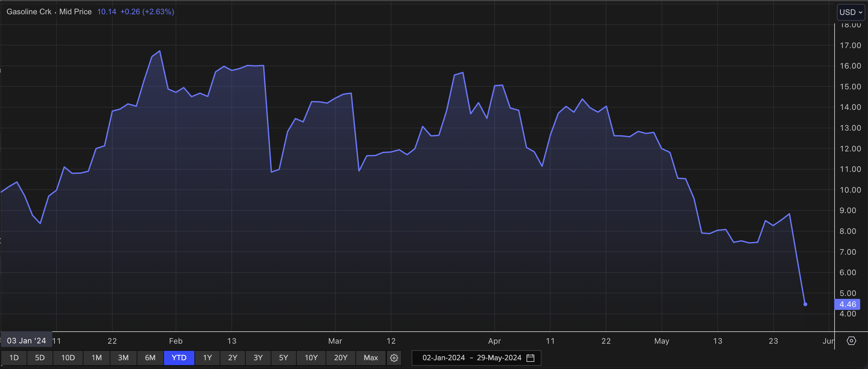868x369 pixels.
Task: Pick the 20Y time range
Action: coord(341,358)
